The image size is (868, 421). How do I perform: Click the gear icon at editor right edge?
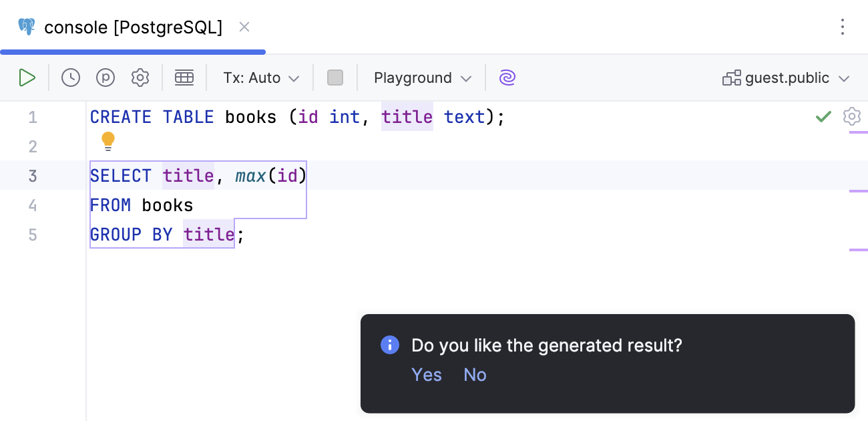coord(851,117)
